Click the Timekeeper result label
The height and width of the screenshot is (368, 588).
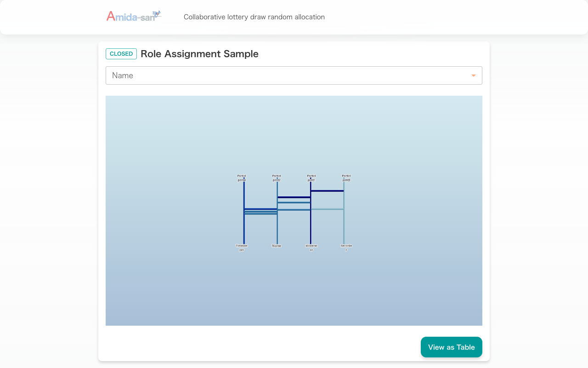[x=242, y=248]
